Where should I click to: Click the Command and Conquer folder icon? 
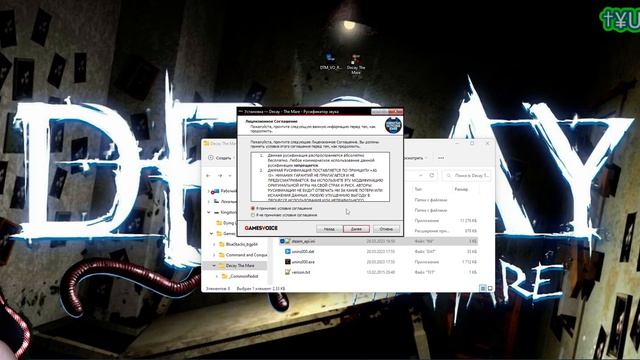(222, 255)
